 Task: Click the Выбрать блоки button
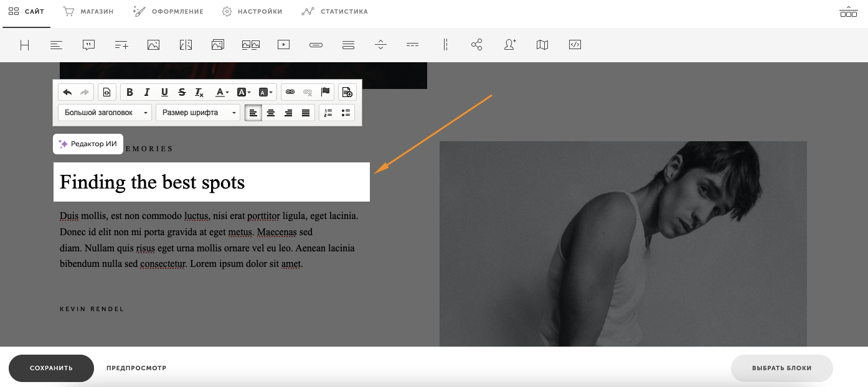click(x=781, y=368)
